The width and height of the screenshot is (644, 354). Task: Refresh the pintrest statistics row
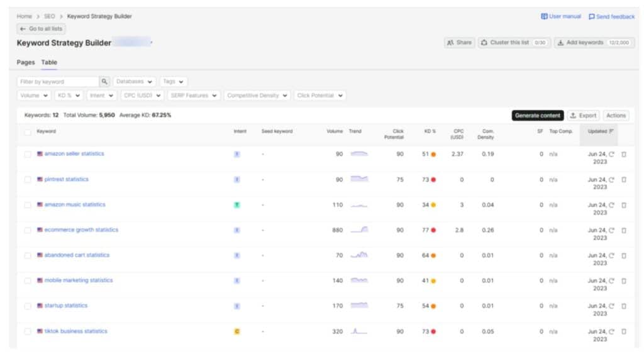pos(611,179)
